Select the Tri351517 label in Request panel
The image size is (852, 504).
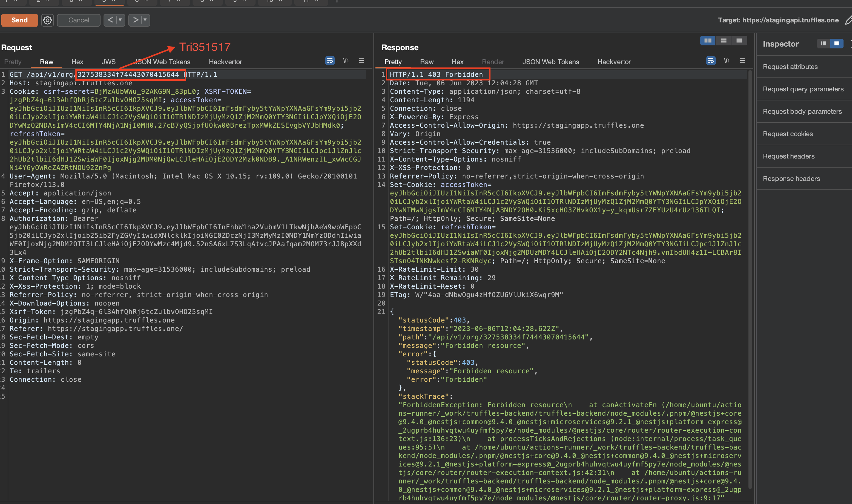point(203,47)
